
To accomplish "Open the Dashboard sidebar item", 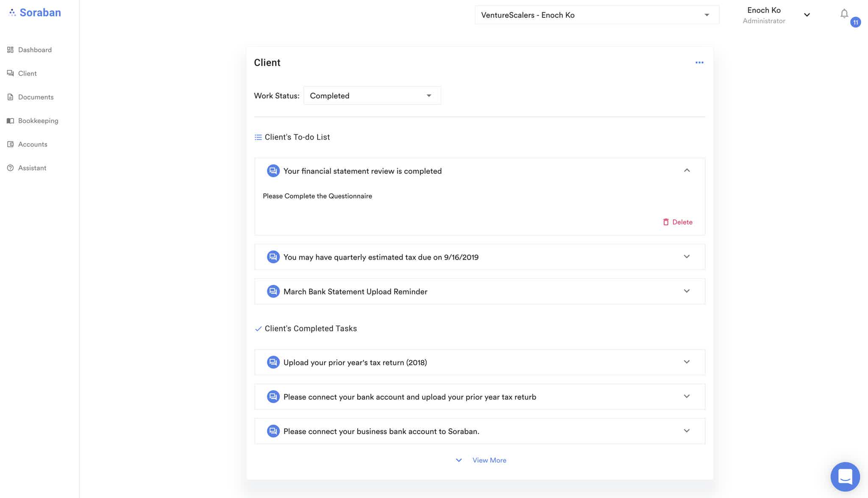I will 29,50.
